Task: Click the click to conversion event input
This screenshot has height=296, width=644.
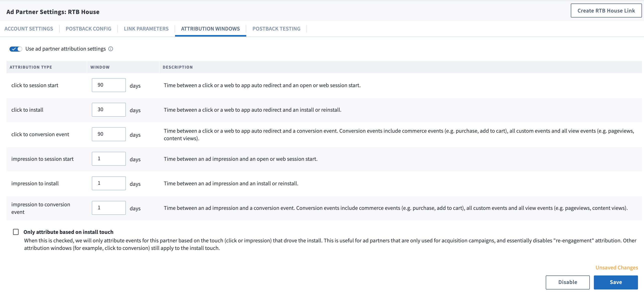Action: point(109,134)
